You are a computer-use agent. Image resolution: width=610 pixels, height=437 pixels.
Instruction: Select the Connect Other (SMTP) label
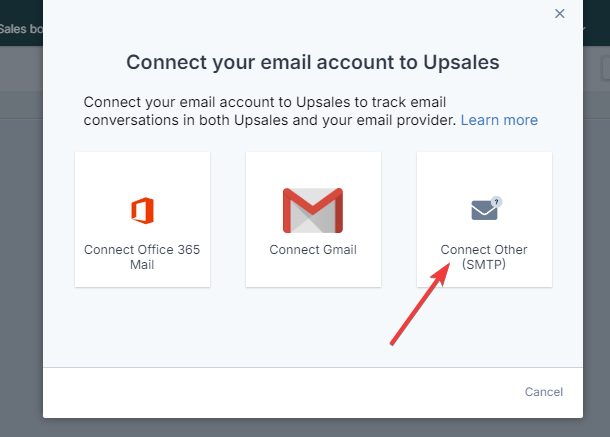click(484, 257)
